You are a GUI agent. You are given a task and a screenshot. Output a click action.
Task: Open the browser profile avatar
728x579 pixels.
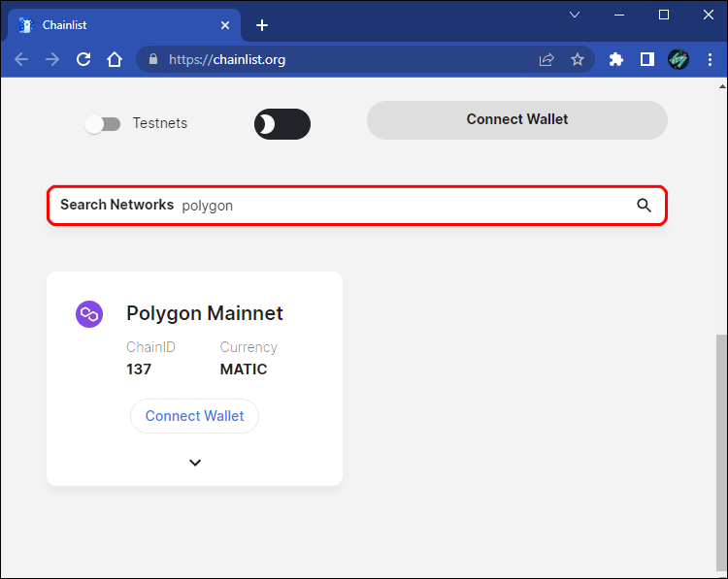click(678, 59)
